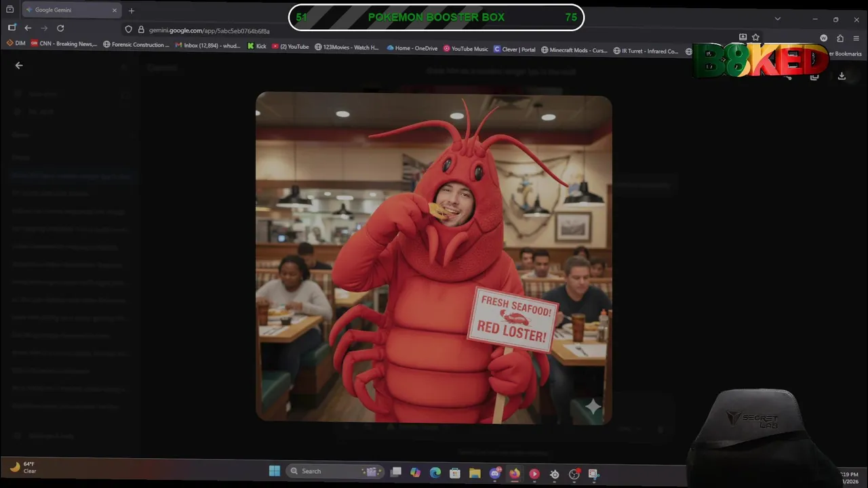Open Microsoft Store from taskbar
Viewport: 868px width, 488px height.
coord(455,473)
